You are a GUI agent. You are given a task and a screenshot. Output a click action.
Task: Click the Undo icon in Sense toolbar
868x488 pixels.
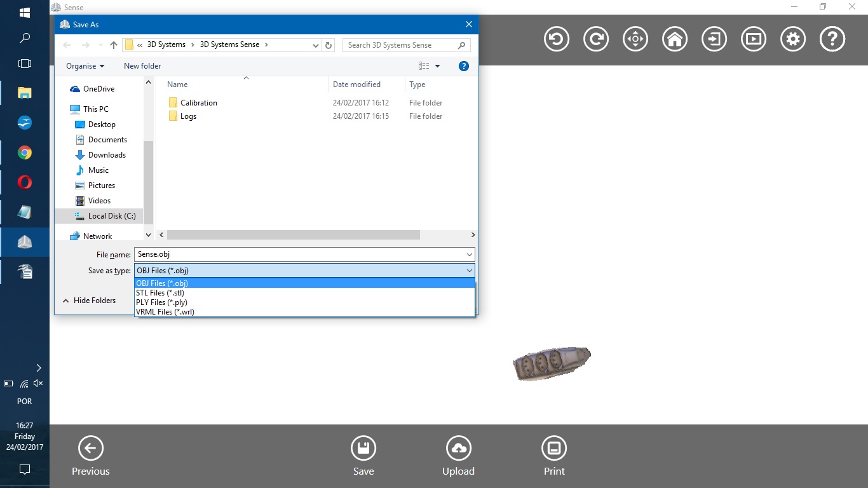pos(556,39)
